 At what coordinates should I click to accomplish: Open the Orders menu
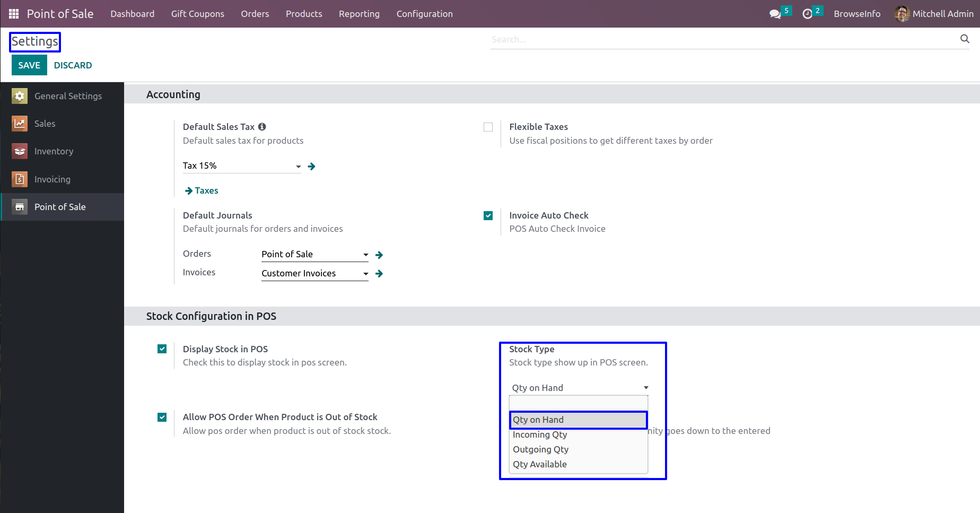(255, 14)
